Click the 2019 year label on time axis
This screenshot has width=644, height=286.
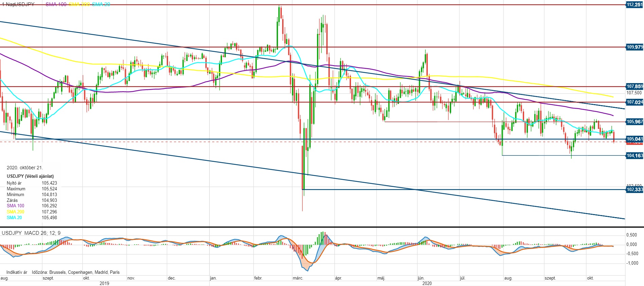(x=105, y=283)
